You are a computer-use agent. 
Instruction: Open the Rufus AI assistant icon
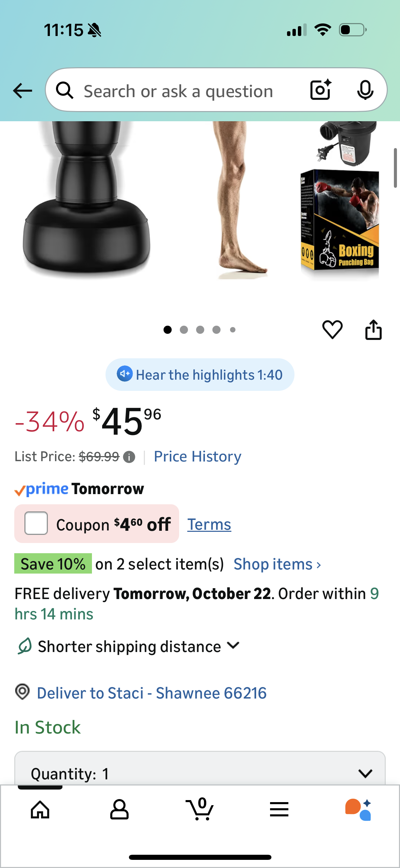(358, 810)
